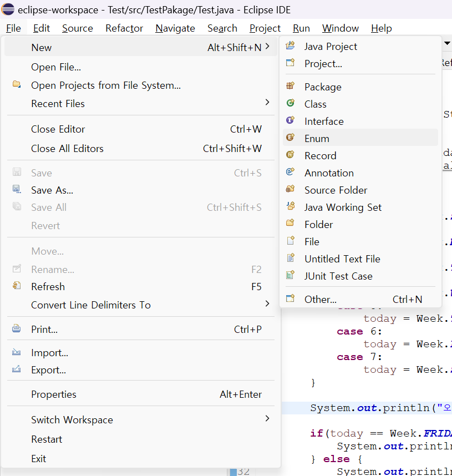Choose Record in New submenu
This screenshot has height=476, width=452.
tap(360, 156)
